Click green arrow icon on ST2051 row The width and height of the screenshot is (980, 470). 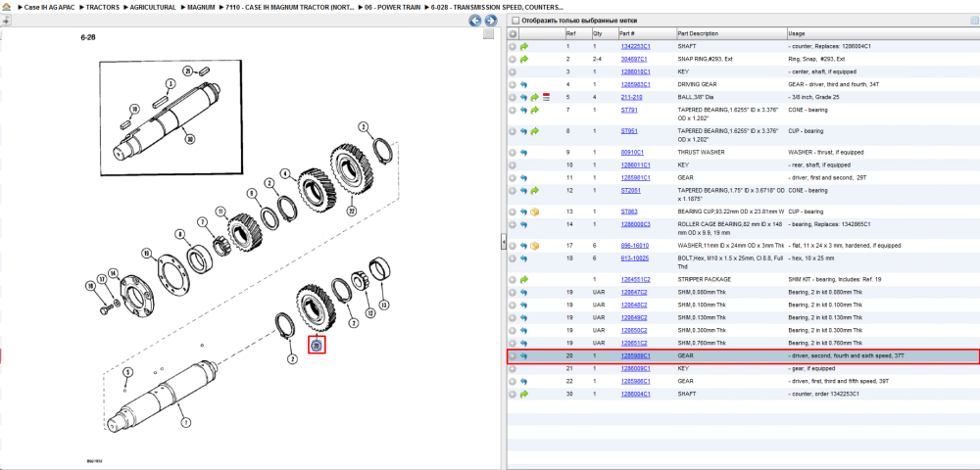[x=535, y=190]
